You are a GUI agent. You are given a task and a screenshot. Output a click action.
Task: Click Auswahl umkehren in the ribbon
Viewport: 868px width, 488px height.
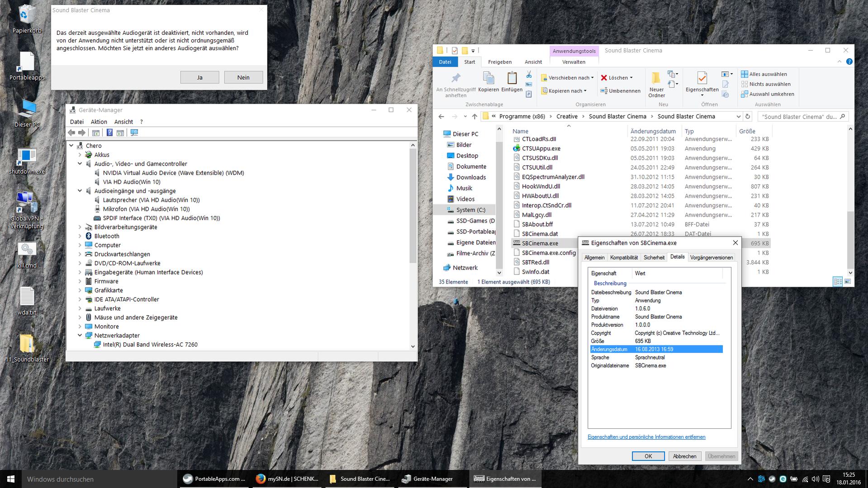[x=768, y=94]
